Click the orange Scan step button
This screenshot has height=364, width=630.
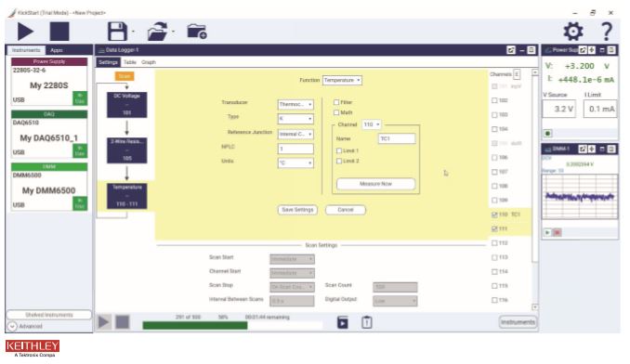point(125,76)
